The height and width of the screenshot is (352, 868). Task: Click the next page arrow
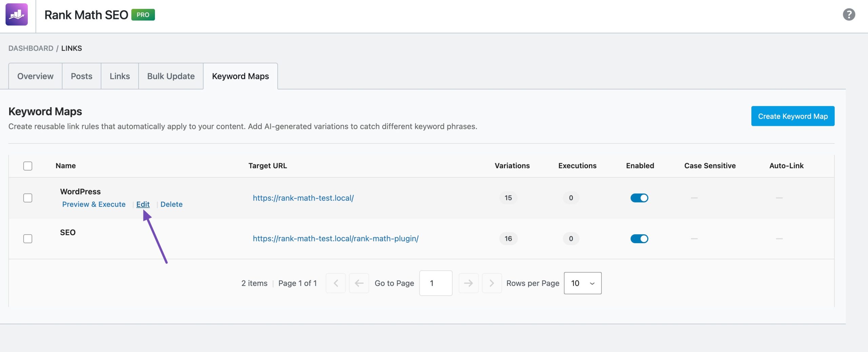point(469,283)
